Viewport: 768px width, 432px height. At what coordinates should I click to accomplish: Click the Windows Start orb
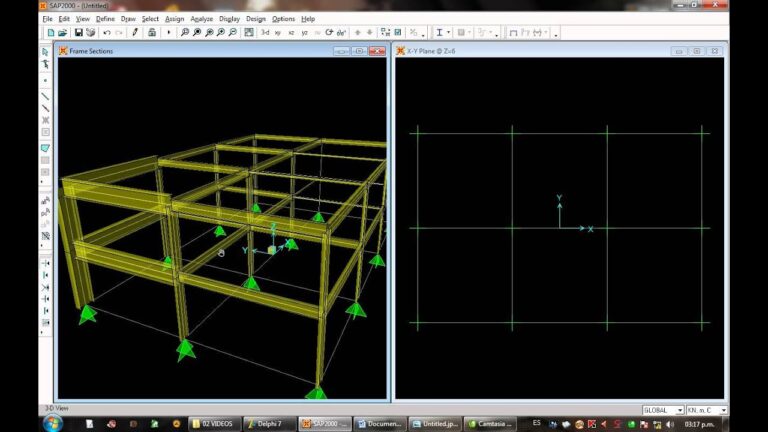(52, 423)
